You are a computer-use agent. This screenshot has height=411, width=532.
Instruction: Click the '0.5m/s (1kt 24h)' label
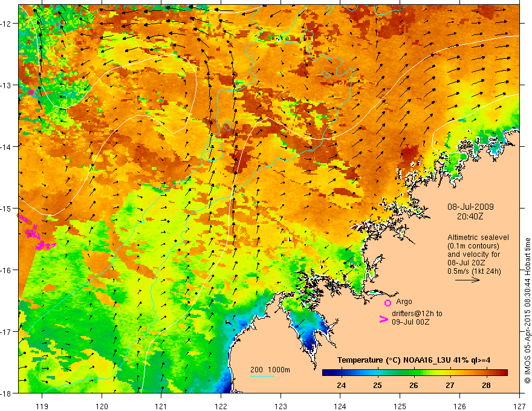point(474,271)
